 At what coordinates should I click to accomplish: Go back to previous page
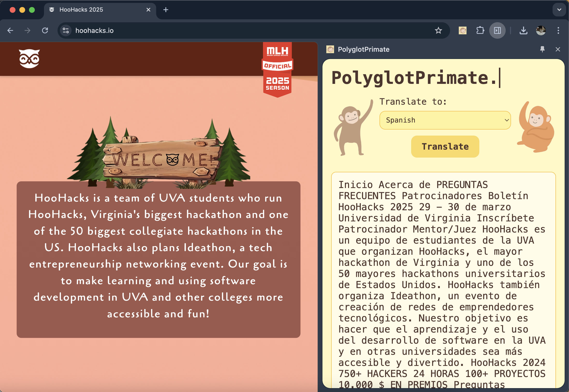click(10, 30)
